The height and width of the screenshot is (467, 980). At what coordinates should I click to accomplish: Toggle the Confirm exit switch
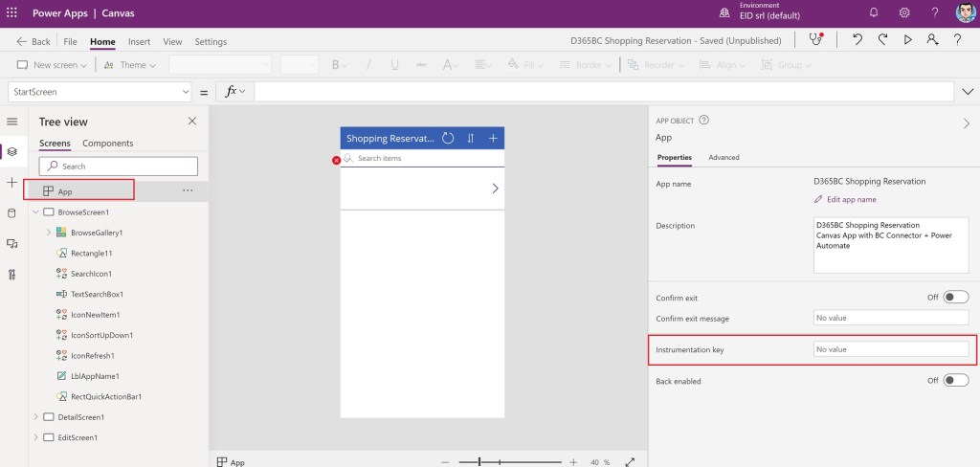(x=955, y=298)
